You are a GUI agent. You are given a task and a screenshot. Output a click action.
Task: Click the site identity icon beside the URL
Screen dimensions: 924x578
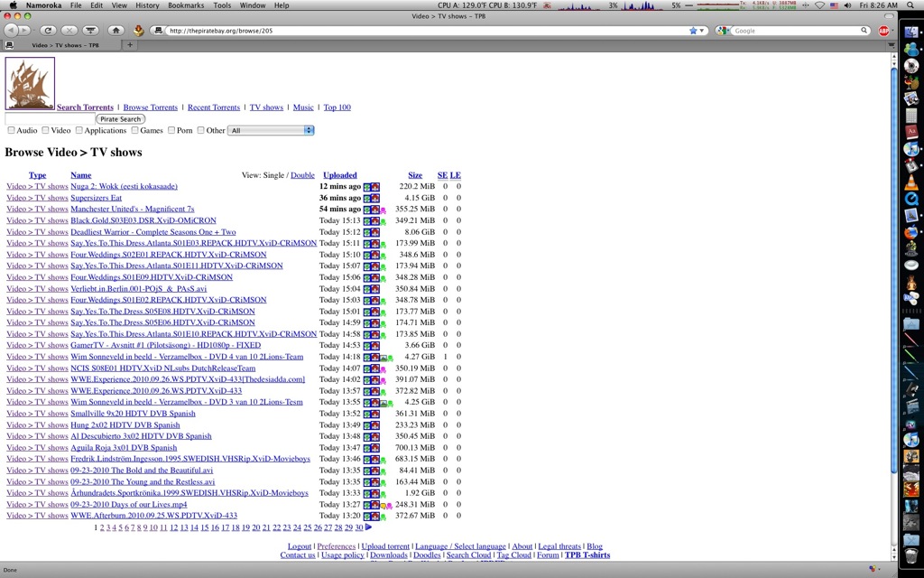pyautogui.click(x=158, y=31)
